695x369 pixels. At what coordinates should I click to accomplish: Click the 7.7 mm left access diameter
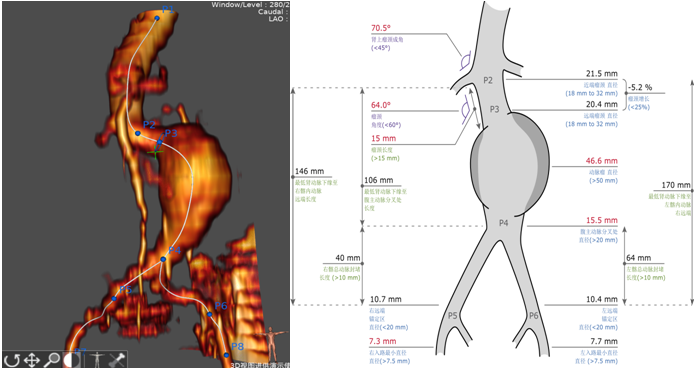604,342
